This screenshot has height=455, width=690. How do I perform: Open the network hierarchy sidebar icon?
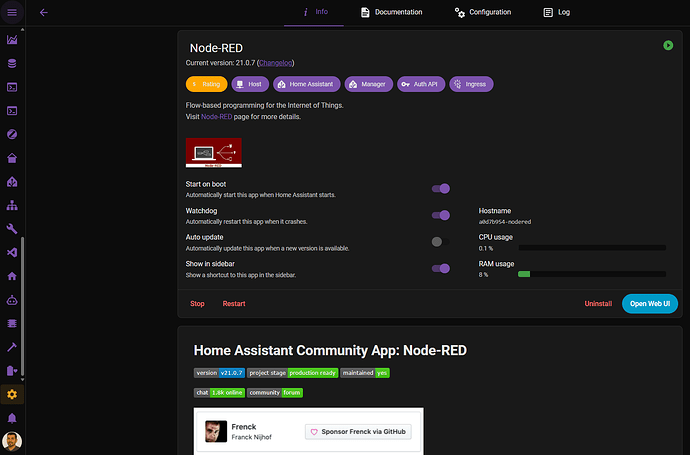(x=12, y=205)
